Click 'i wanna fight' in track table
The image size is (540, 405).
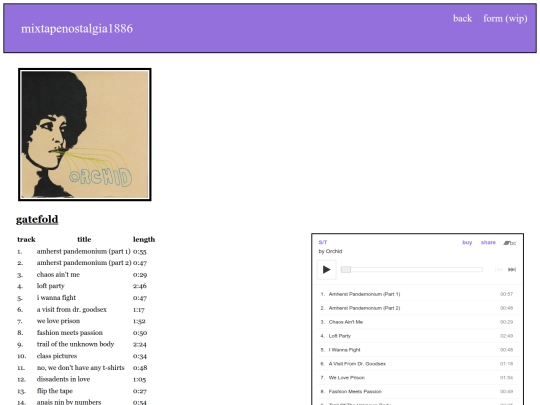point(56,298)
